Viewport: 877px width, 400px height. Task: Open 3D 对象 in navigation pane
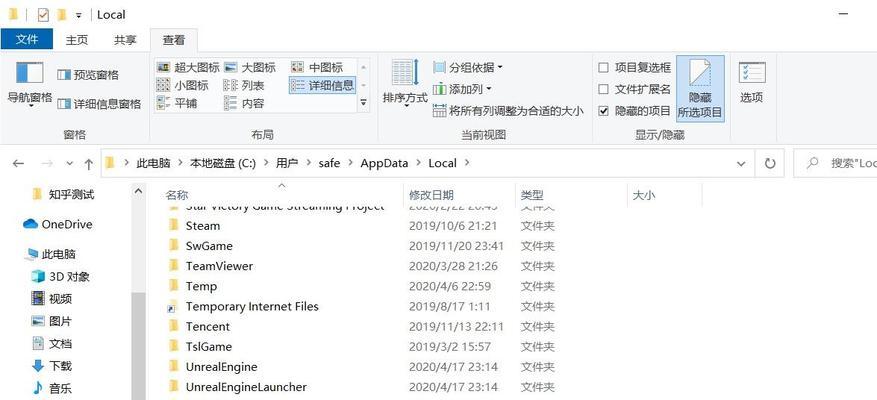[x=60, y=276]
